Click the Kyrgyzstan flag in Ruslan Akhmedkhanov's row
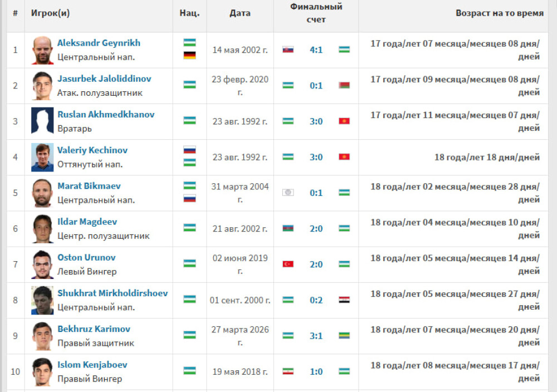 pyautogui.click(x=344, y=121)
